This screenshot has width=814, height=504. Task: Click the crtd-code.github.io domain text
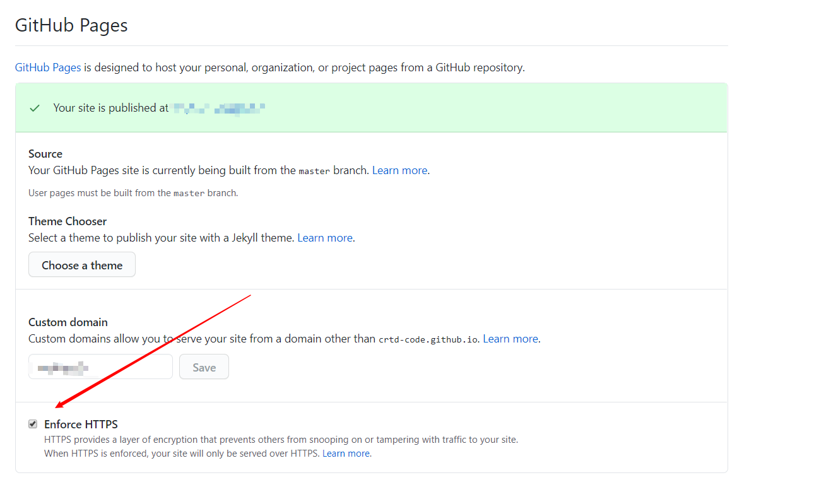click(429, 339)
